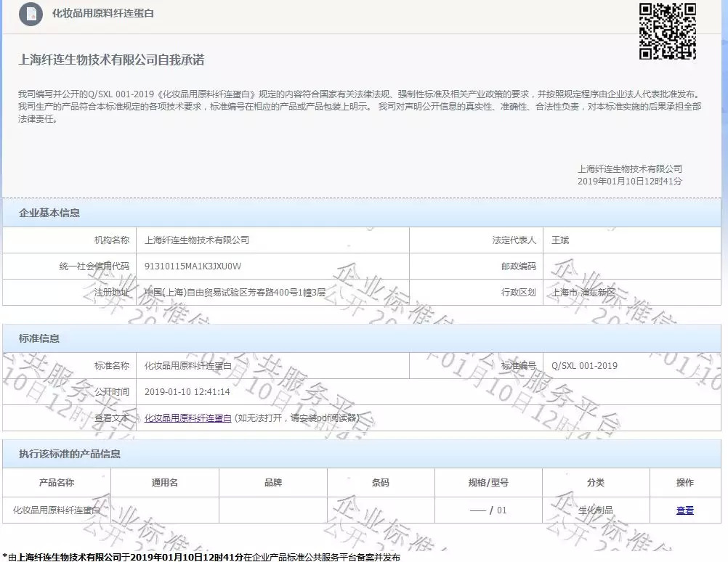The width and height of the screenshot is (728, 562).
Task: Click the 条码 column header
Action: (381, 483)
